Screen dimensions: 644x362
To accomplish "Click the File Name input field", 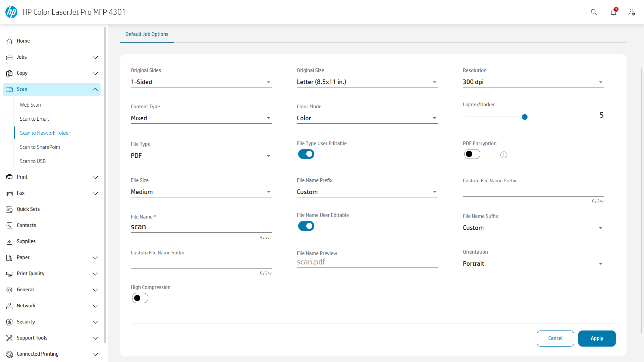I will click(x=201, y=227).
